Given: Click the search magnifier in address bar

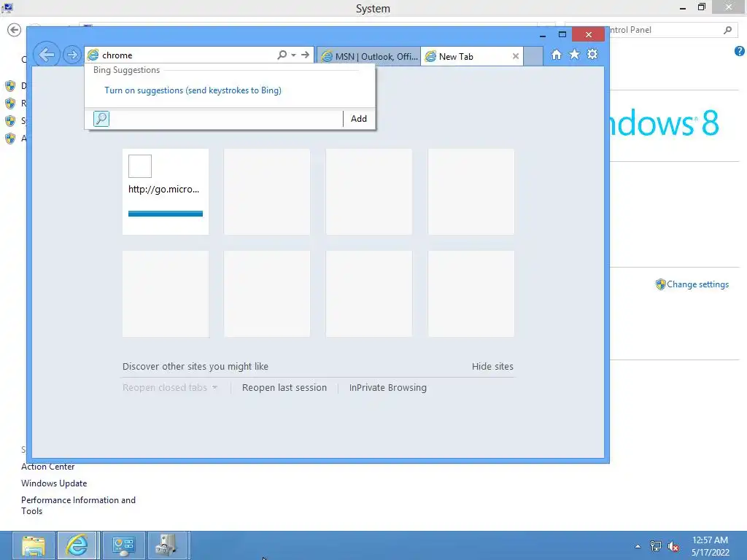Looking at the screenshot, I should 282,55.
